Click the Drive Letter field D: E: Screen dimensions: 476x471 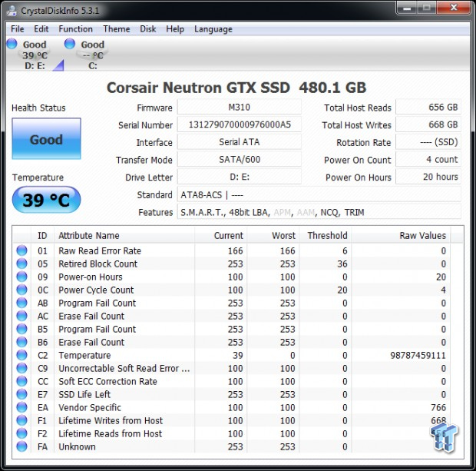click(x=240, y=177)
